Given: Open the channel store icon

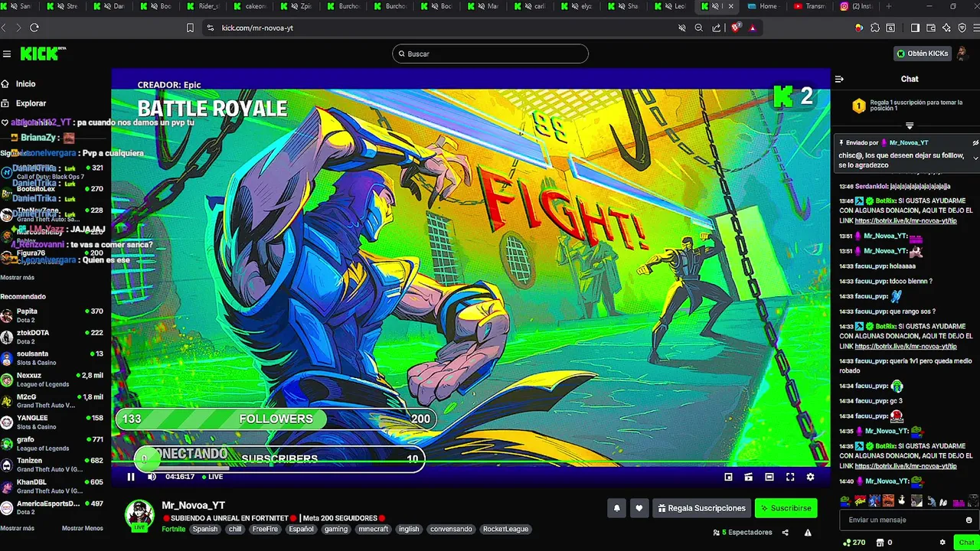Looking at the screenshot, I should 880,543.
